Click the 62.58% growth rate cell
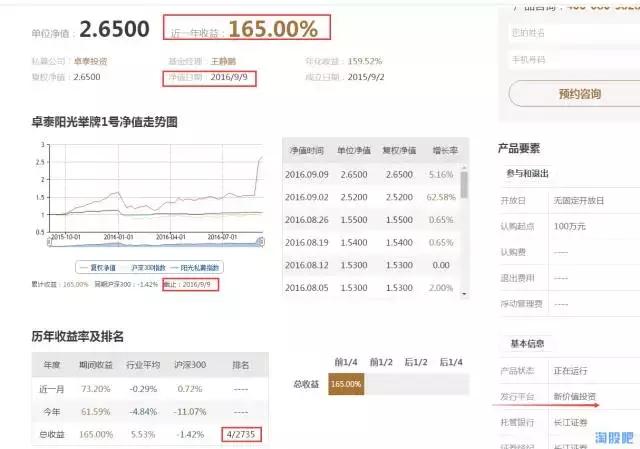640x449 pixels. pyautogui.click(x=441, y=197)
